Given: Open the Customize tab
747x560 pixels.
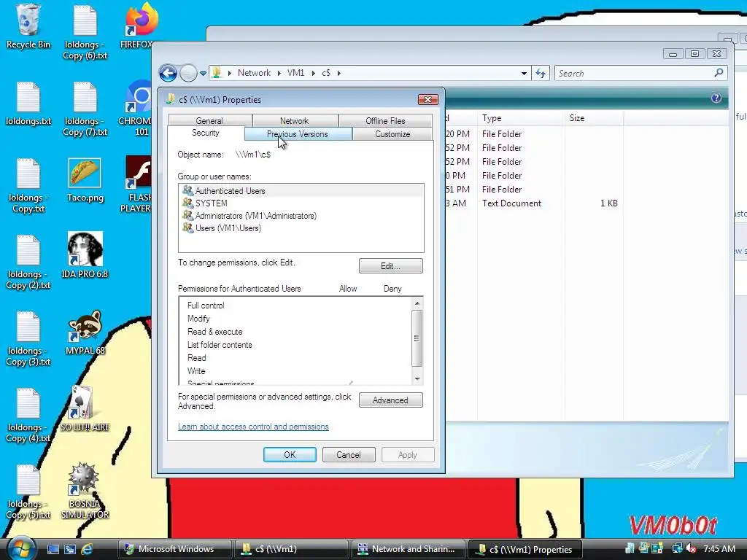Looking at the screenshot, I should 392,134.
